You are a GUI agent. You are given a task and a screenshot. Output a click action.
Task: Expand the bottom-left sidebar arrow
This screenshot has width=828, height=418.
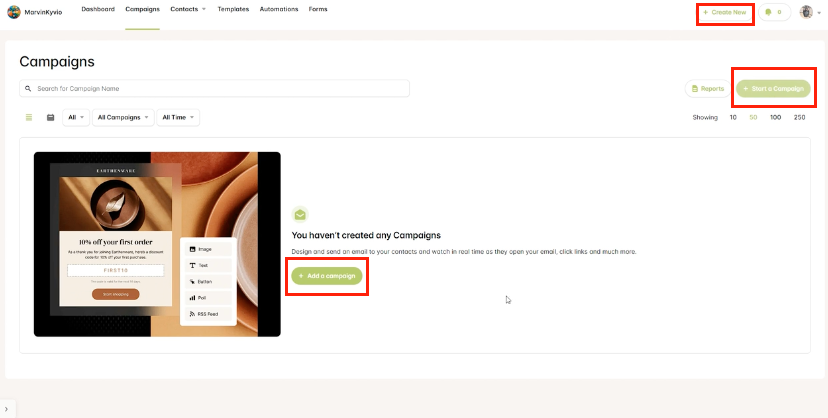coord(6,409)
